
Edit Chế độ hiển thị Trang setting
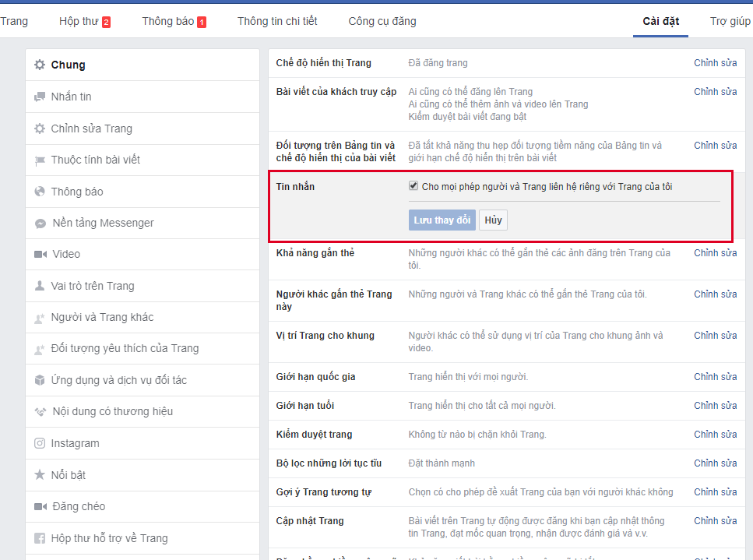(x=715, y=63)
